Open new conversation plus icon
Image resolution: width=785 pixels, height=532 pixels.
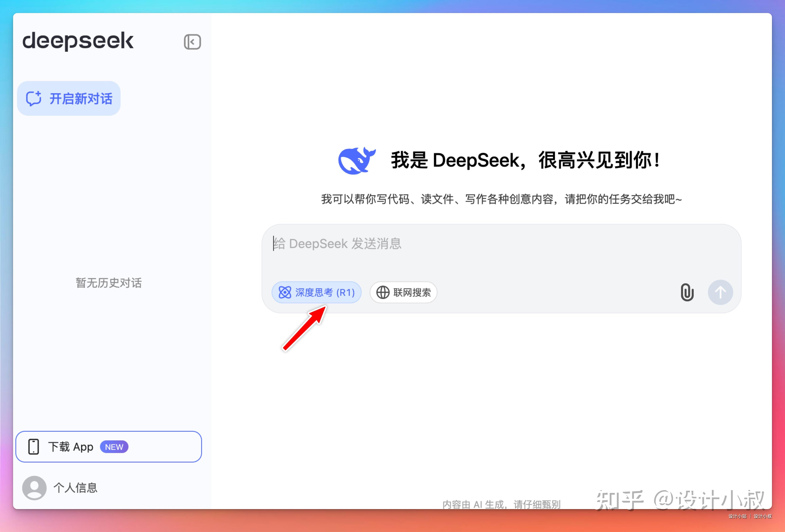pos(33,98)
